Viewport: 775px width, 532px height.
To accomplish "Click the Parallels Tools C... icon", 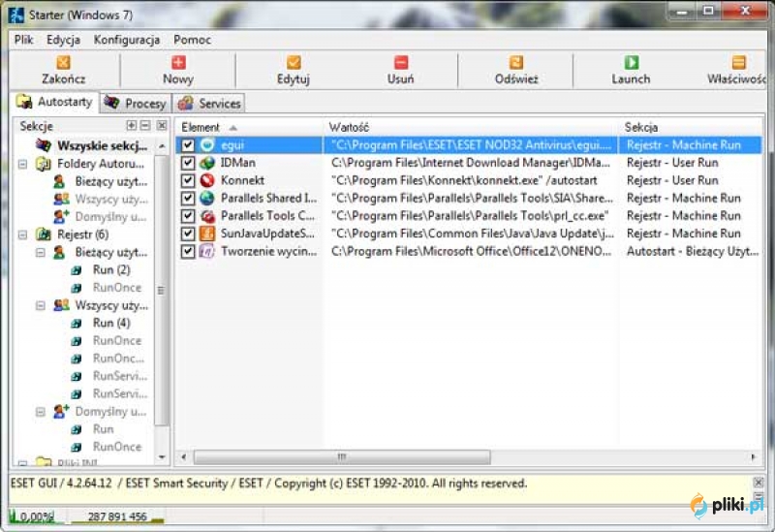I will [x=207, y=216].
